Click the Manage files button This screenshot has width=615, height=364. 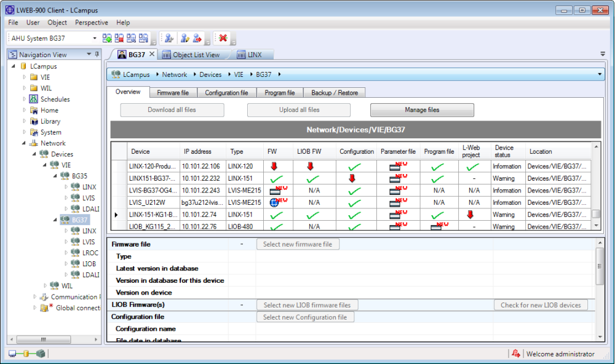click(422, 110)
